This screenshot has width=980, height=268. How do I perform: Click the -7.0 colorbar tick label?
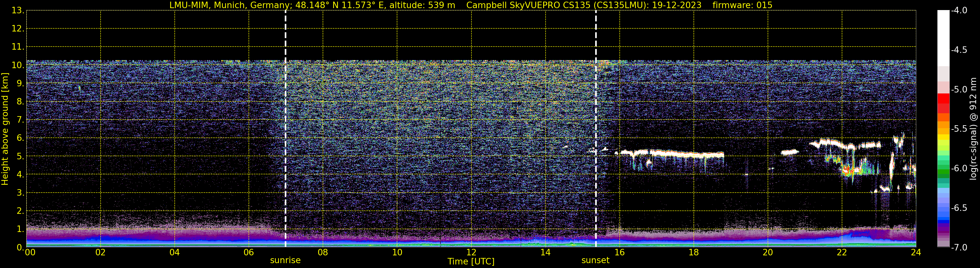click(959, 247)
